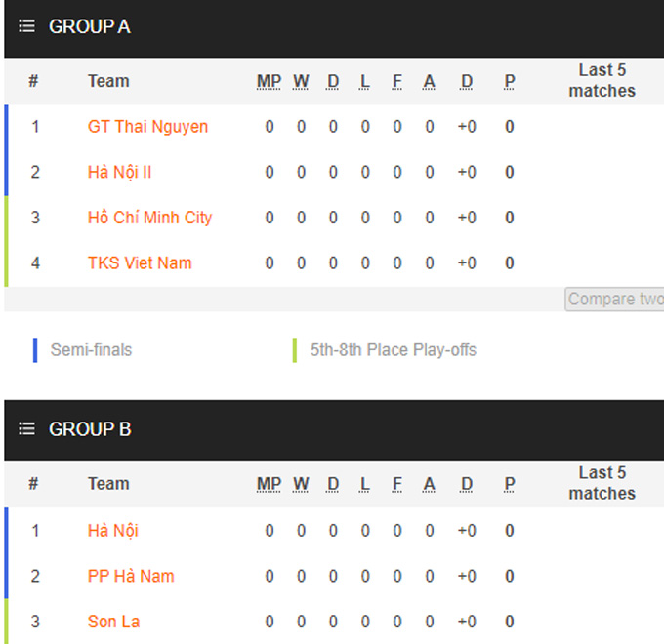Select the Son La team link
Image resolution: width=664 pixels, height=644 pixels.
pyautogui.click(x=113, y=622)
